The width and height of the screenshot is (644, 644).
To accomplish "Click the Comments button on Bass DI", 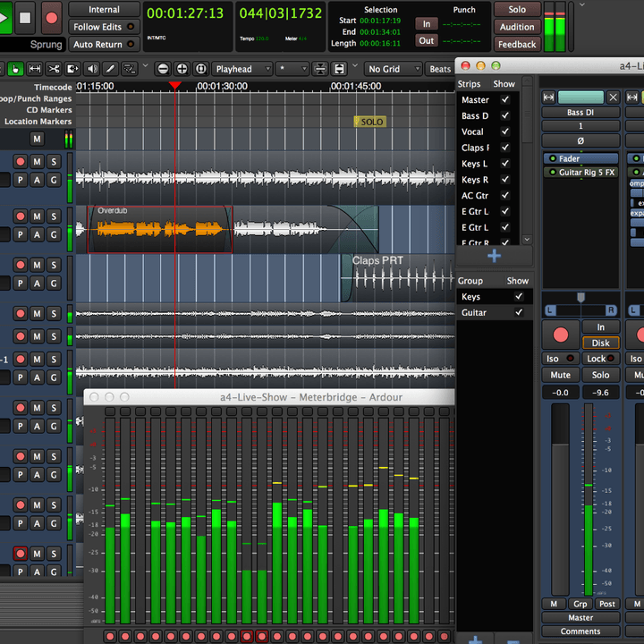I will [x=580, y=631].
